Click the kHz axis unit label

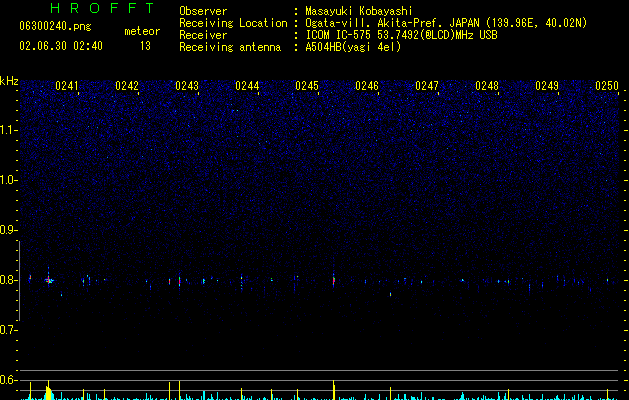tap(9, 81)
